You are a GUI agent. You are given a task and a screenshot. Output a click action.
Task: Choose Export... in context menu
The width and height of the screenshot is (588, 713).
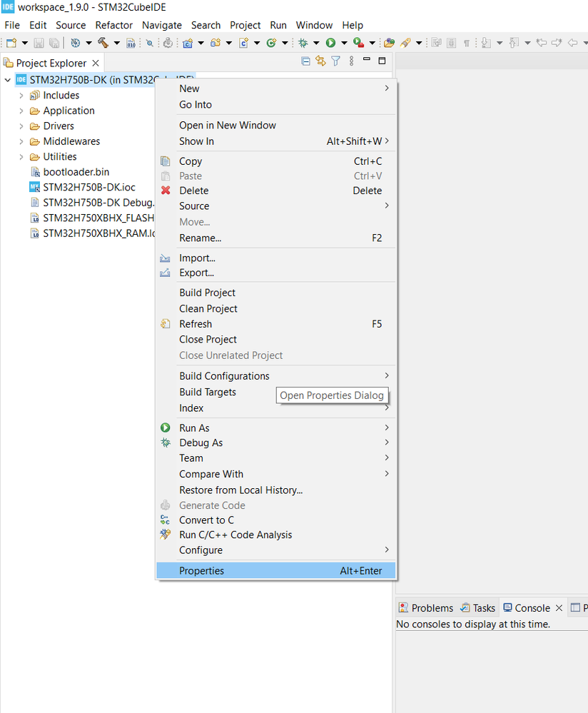click(275, 273)
